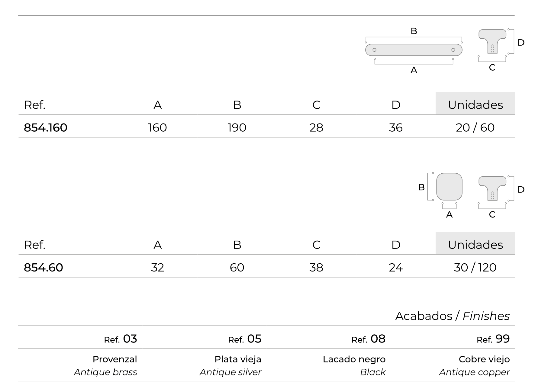This screenshot has width=551, height=392.
Task: Click dimension label A below square knob
Action: pyautogui.click(x=449, y=215)
